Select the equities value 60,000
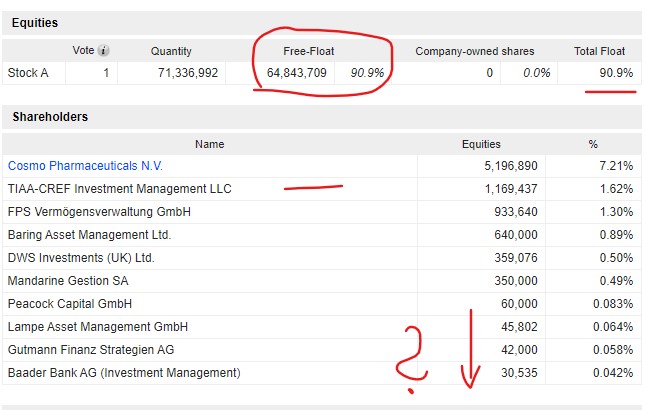Screen dimensions: 647x410 (519, 304)
